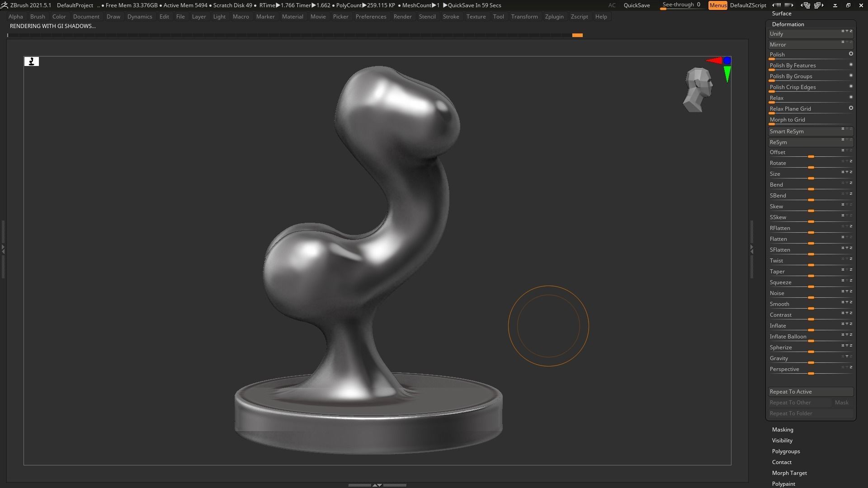Expand the Polygroups subpalette
The image size is (868, 488).
[786, 451]
